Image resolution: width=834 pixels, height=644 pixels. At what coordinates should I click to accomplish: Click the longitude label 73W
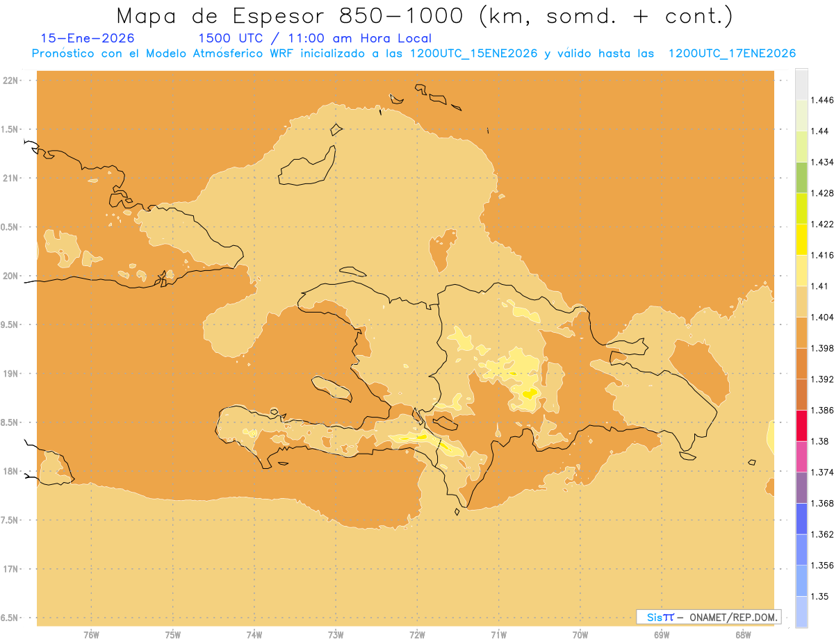pyautogui.click(x=336, y=634)
